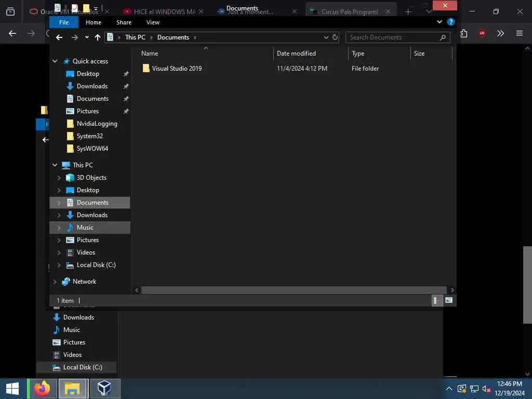Go back in Explorer navigation
The image size is (532, 399).
click(x=59, y=37)
